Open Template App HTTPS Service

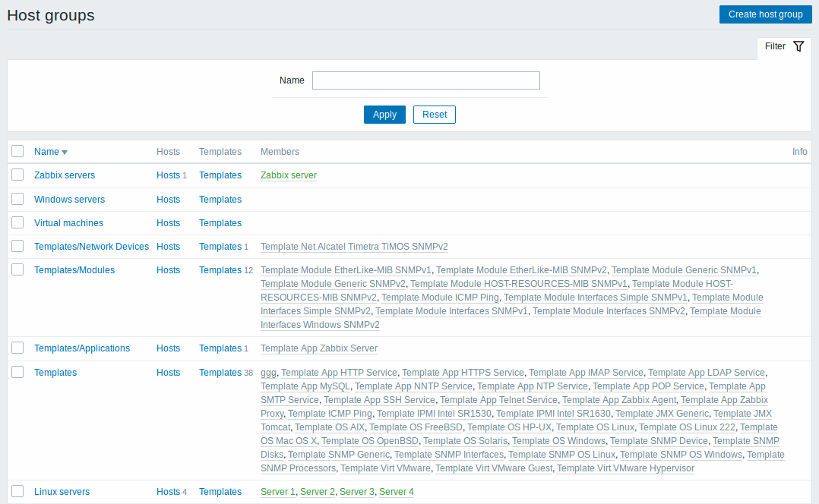point(463,373)
